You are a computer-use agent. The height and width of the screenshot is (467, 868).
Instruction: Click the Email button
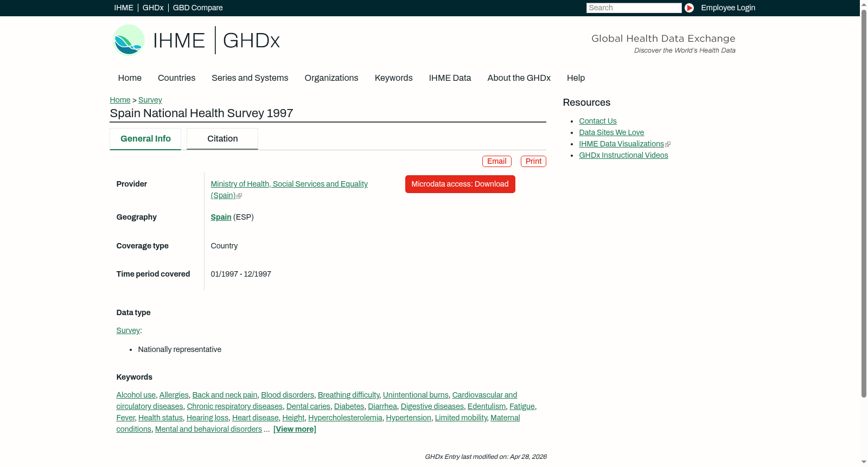click(x=497, y=162)
